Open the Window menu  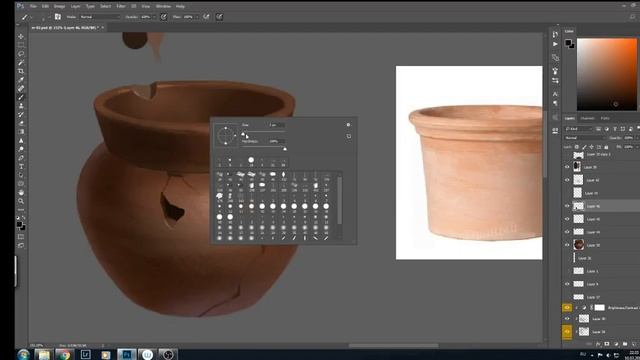(x=163, y=7)
